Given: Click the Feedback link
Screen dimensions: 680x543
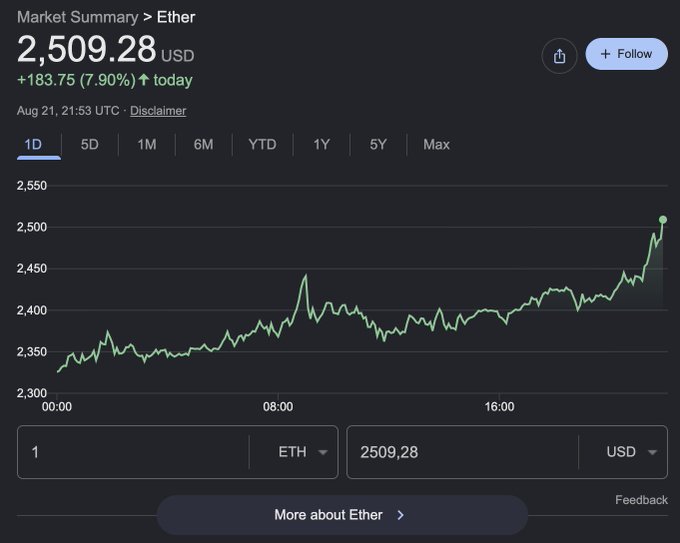Looking at the screenshot, I should pyautogui.click(x=641, y=500).
